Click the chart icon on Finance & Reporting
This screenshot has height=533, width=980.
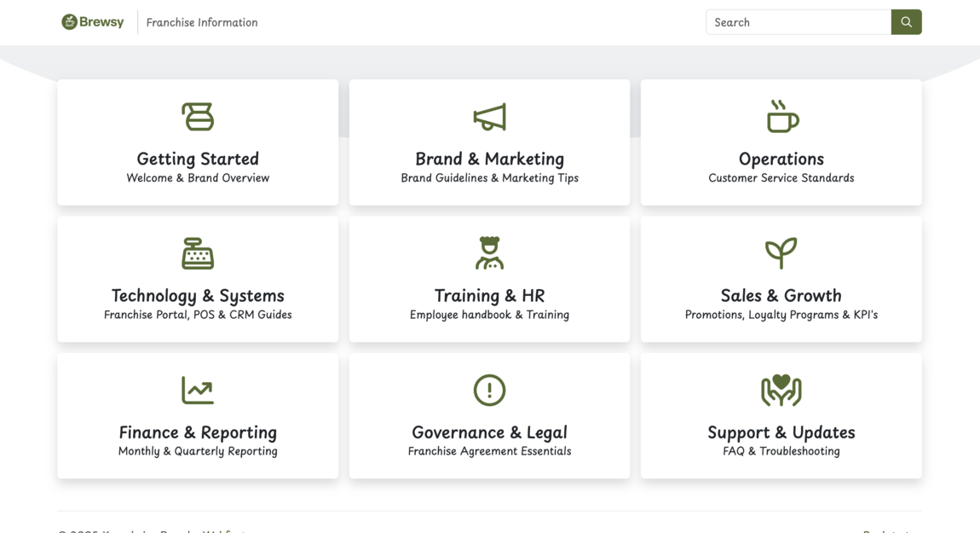(x=198, y=390)
